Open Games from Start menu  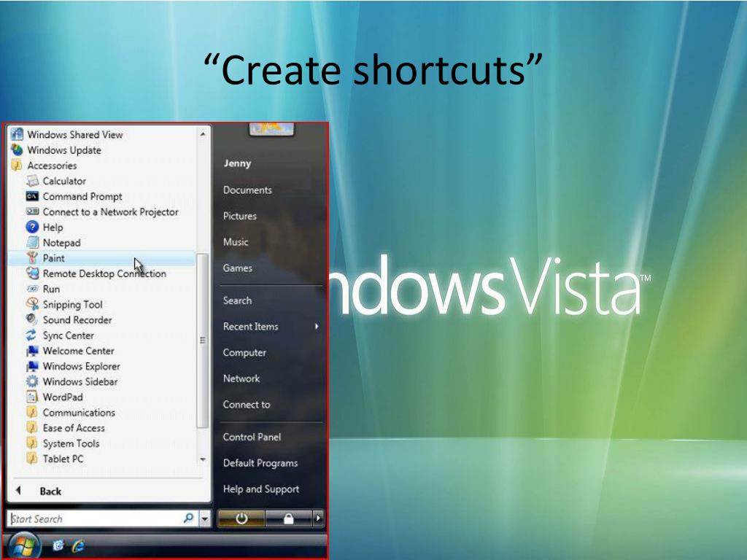[x=237, y=268]
